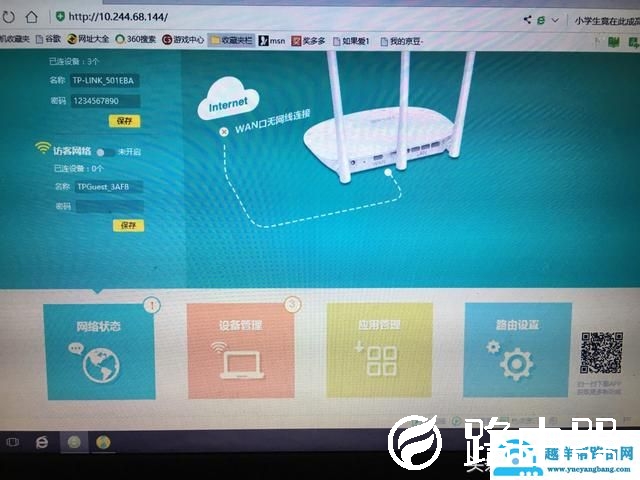Click the guest network name field TPGuest_3AF8

(x=109, y=187)
